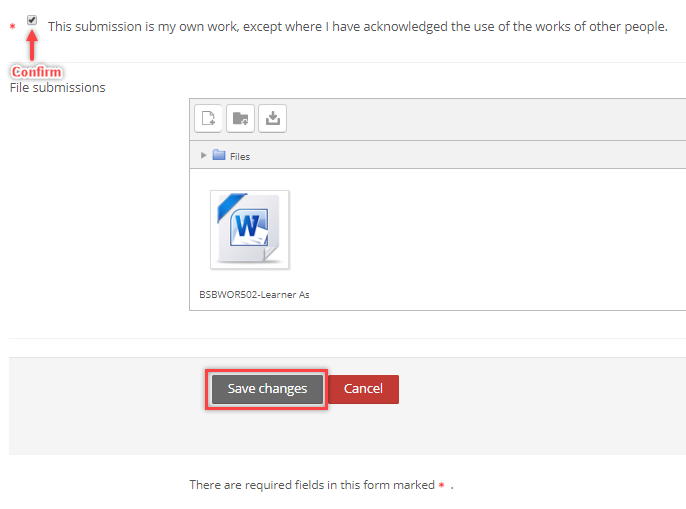The image size is (686, 509).
Task: Open the Files path label
Action: (x=240, y=157)
